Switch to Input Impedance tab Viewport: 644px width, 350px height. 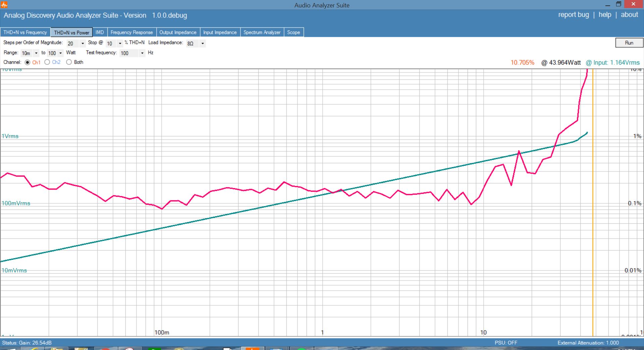(220, 32)
